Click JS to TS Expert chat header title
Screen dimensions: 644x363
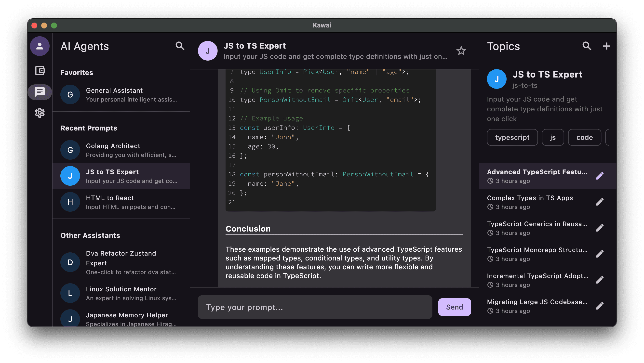(255, 46)
